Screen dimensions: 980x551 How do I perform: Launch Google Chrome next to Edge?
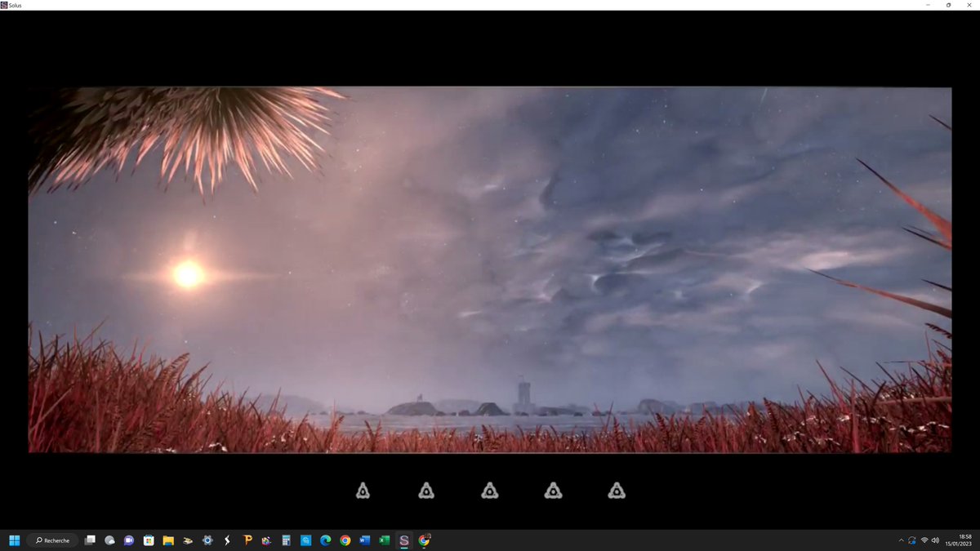click(x=345, y=540)
